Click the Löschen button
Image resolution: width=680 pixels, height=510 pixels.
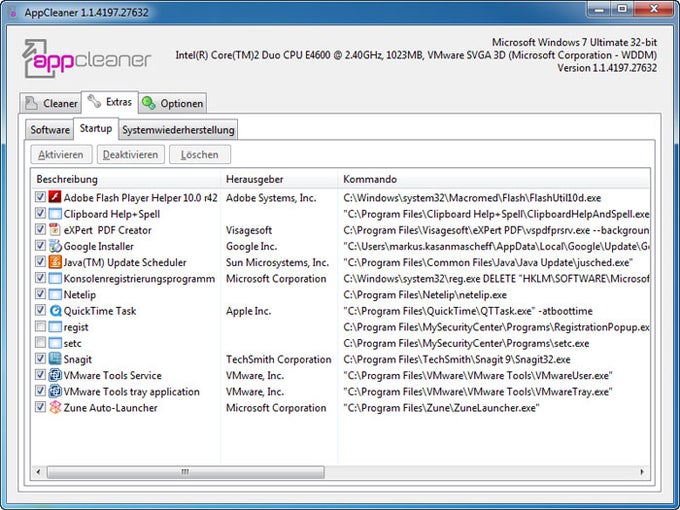[199, 154]
